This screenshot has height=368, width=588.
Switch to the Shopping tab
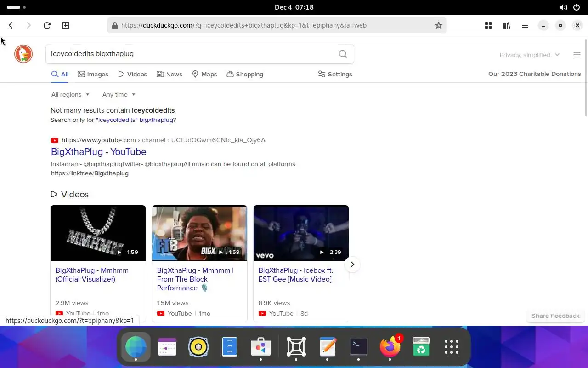[245, 74]
